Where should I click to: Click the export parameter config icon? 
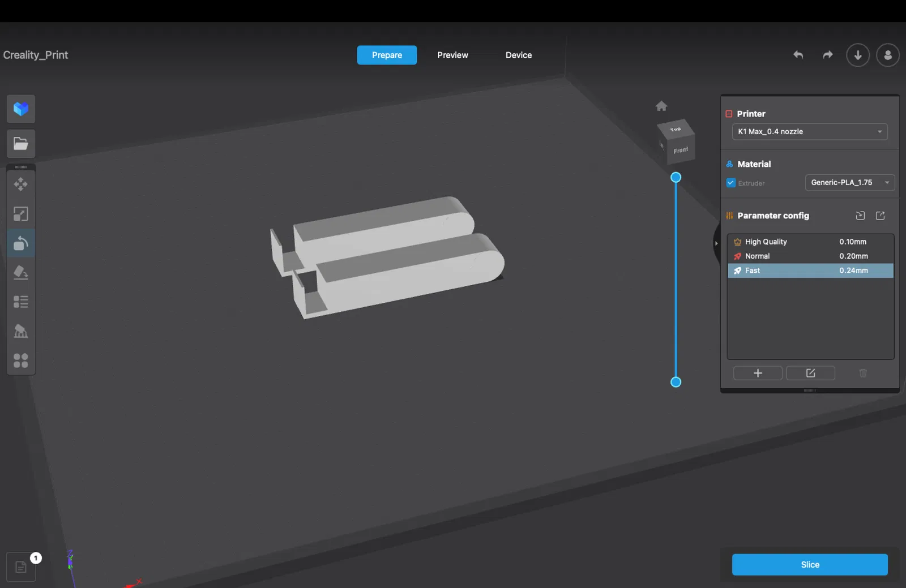[x=881, y=216]
